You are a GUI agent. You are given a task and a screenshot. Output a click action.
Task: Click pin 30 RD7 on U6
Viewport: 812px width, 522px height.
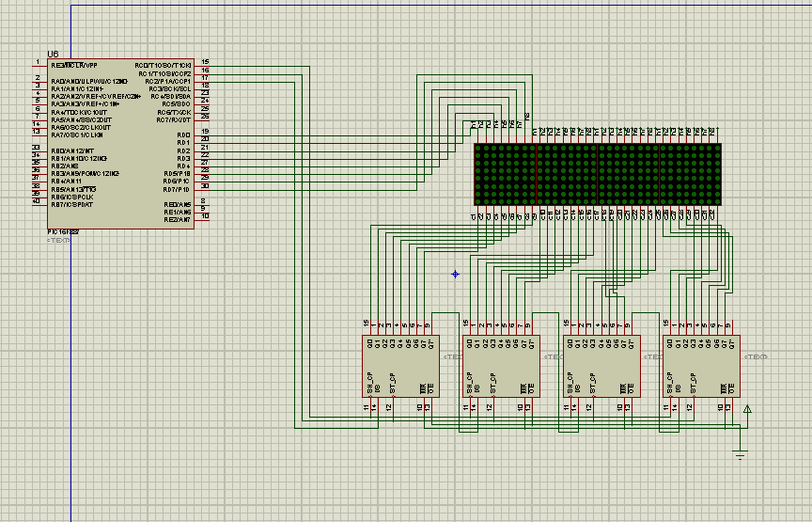click(x=201, y=189)
